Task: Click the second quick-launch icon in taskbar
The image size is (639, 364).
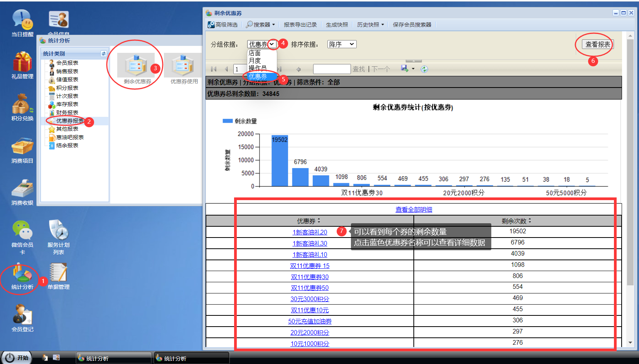Action: pyautogui.click(x=56, y=358)
